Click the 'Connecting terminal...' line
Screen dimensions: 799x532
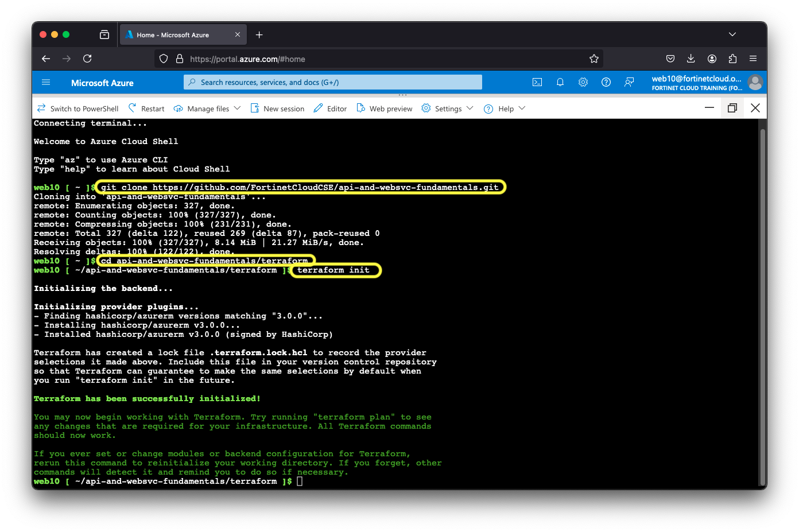pos(90,123)
